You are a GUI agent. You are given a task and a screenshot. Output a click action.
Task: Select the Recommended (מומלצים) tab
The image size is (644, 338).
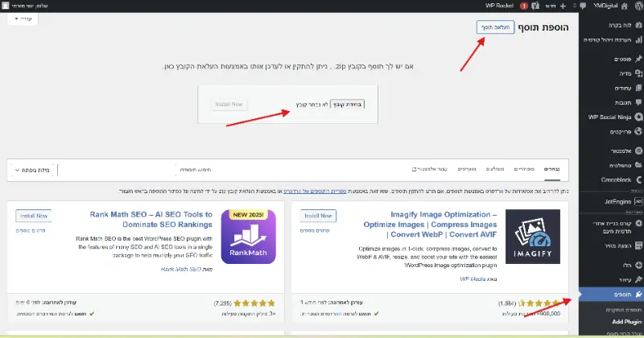click(495, 169)
